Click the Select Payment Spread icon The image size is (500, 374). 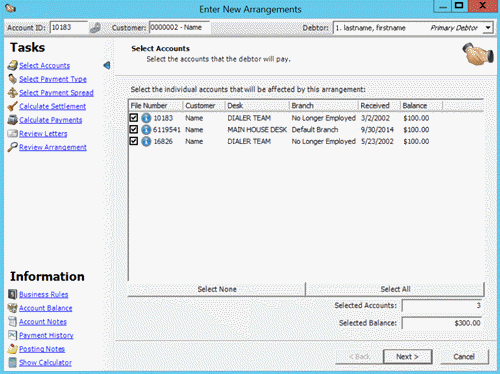pos(13,93)
